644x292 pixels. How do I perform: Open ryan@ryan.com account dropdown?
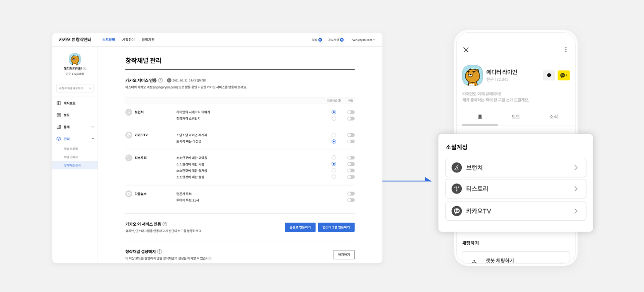(363, 40)
